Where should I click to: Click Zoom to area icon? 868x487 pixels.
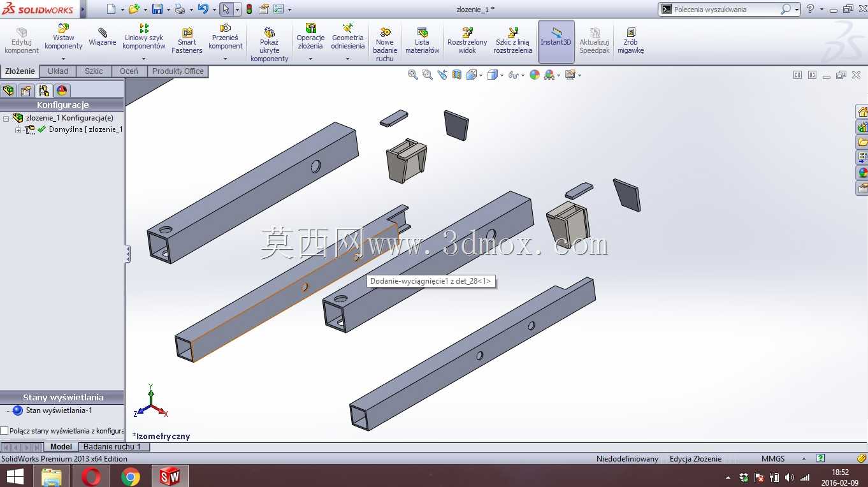tap(427, 75)
